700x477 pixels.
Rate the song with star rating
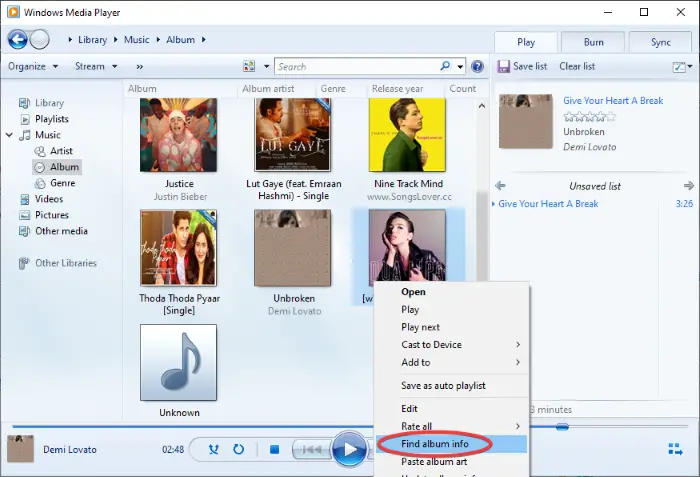pyautogui.click(x=590, y=117)
